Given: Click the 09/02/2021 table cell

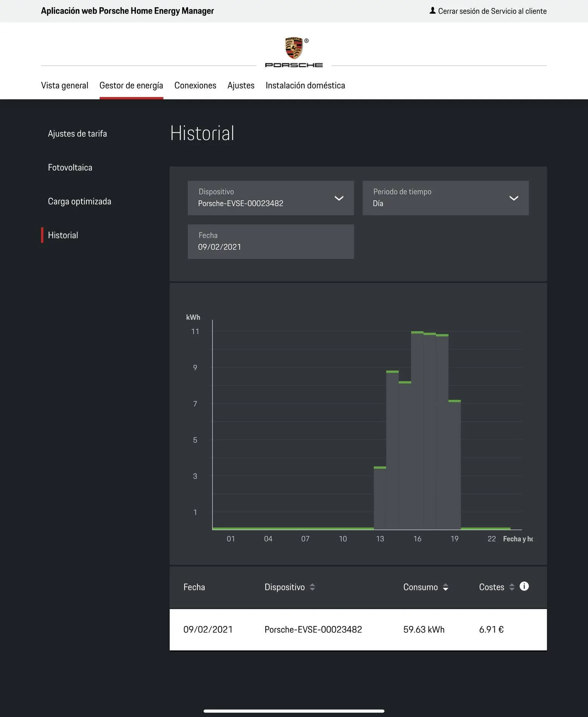Looking at the screenshot, I should pos(208,629).
